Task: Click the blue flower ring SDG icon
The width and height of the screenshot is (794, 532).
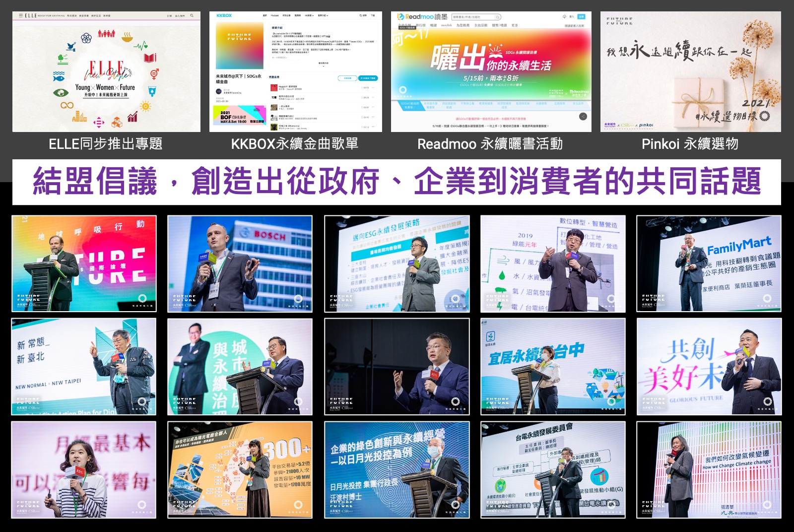Action: (86, 38)
